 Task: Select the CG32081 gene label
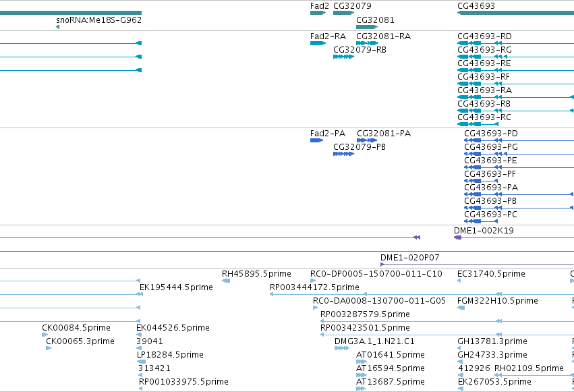375,20
